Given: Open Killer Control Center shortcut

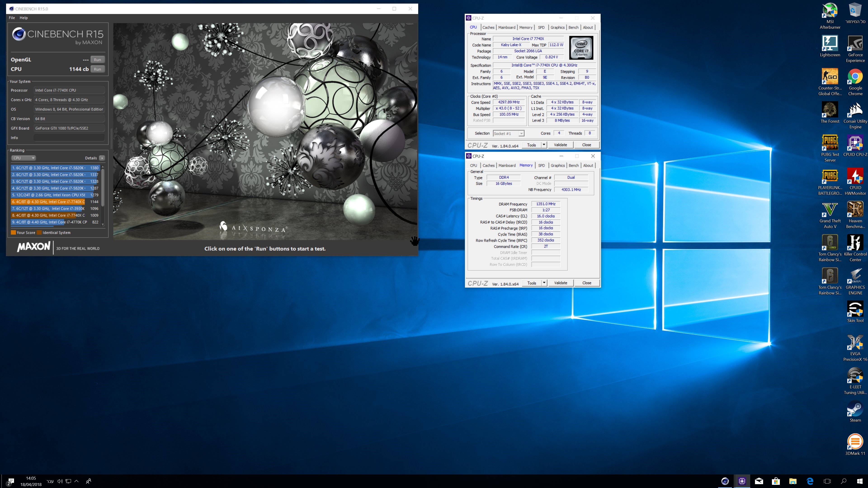Looking at the screenshot, I should (x=855, y=248).
